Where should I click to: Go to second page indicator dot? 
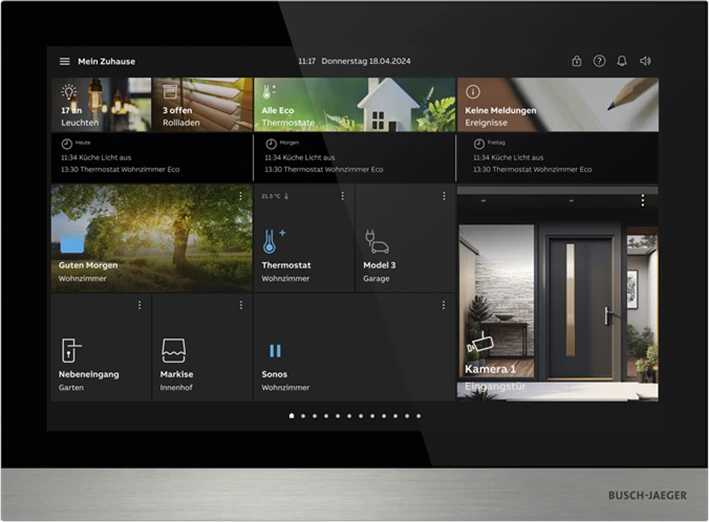point(303,415)
